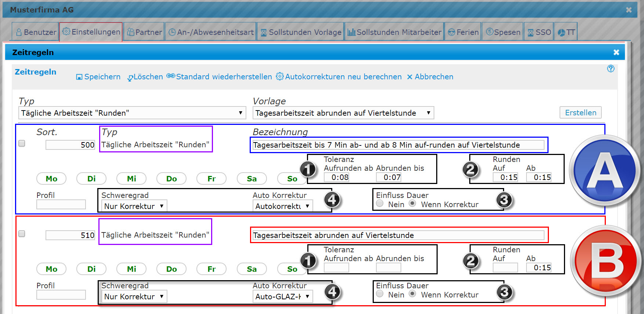
Task: Toggle Mo for rule 510
Action: pos(51,269)
